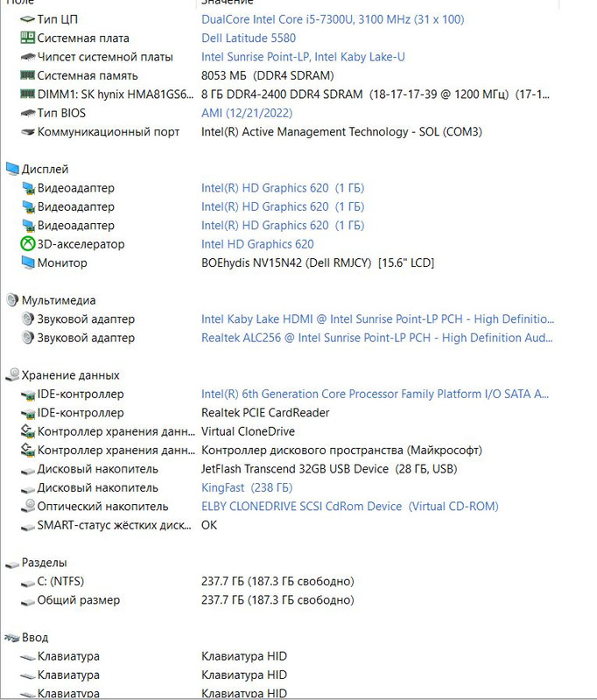The image size is (597, 700).
Task: Select the 8 ГБ DDR4-2400 DDR4 SDRAM value
Action: (375, 94)
